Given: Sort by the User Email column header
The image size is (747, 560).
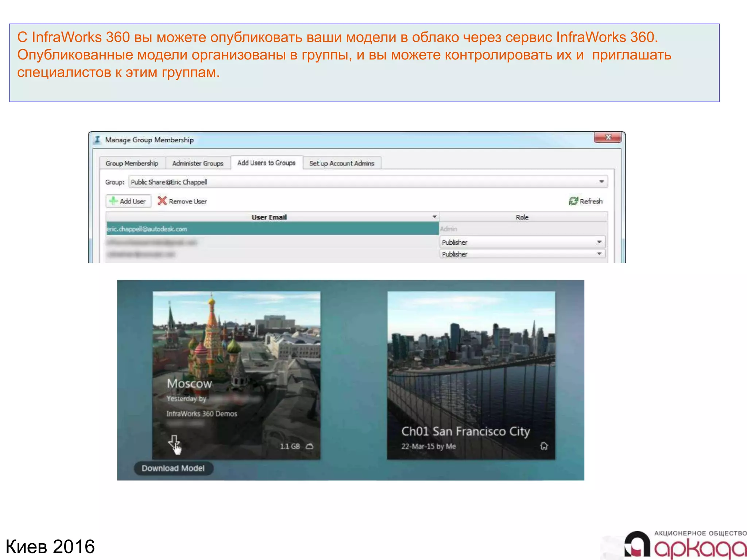Looking at the screenshot, I should point(272,217).
